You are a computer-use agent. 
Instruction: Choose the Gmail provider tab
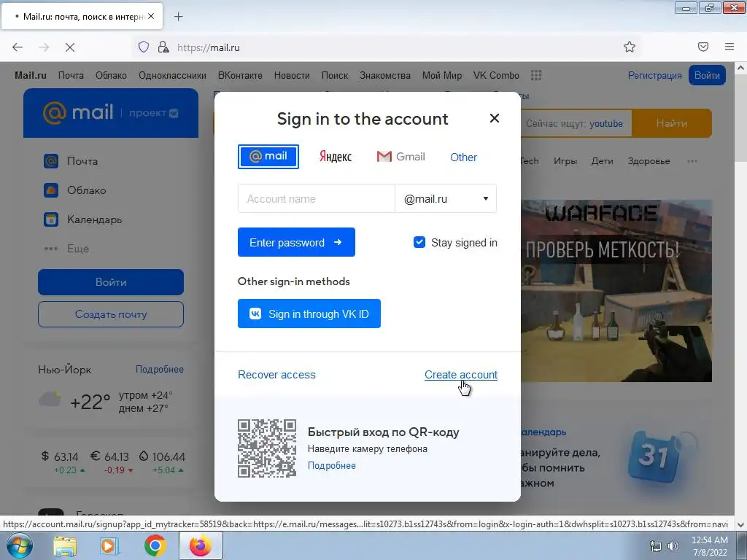(400, 157)
